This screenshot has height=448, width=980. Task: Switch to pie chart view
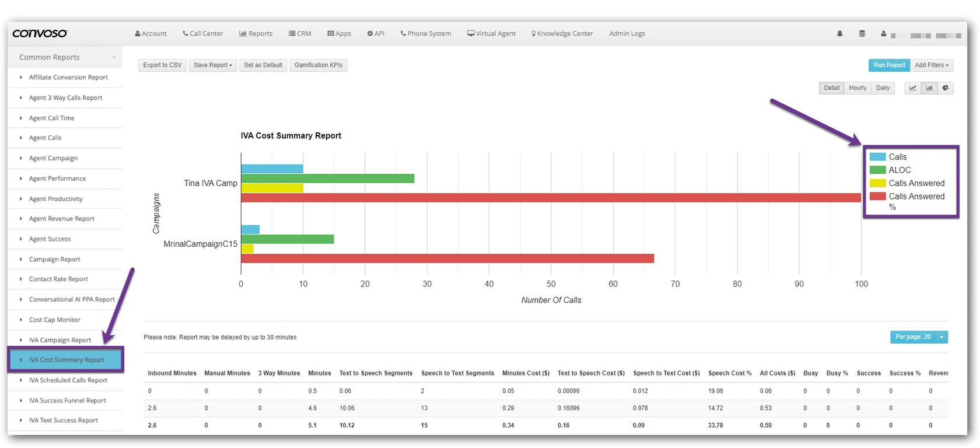[x=946, y=88]
